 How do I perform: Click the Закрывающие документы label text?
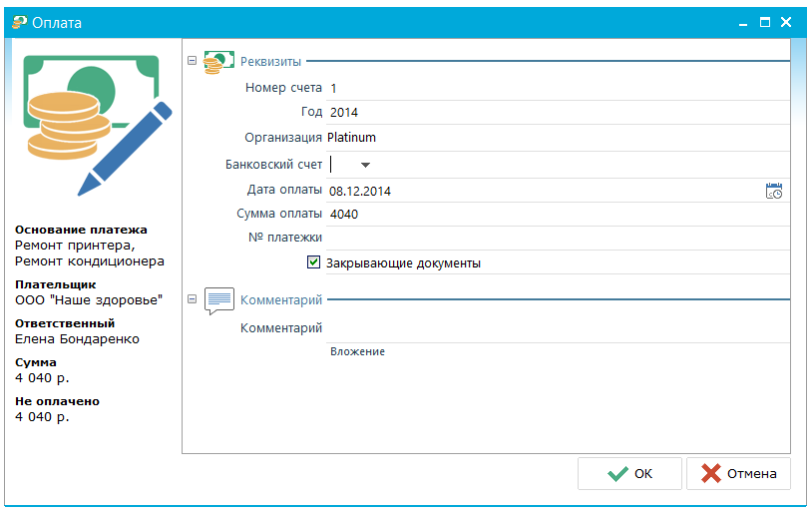403,263
